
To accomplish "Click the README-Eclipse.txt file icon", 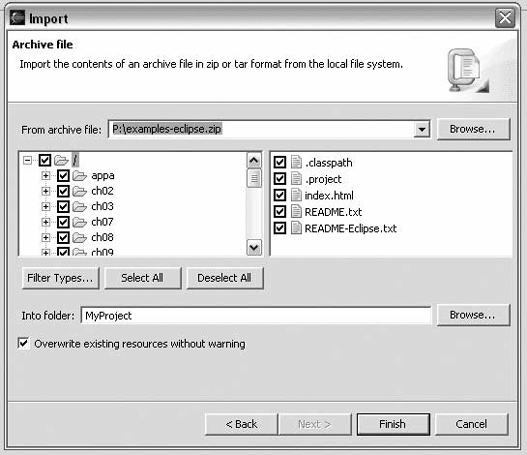I will [x=296, y=228].
